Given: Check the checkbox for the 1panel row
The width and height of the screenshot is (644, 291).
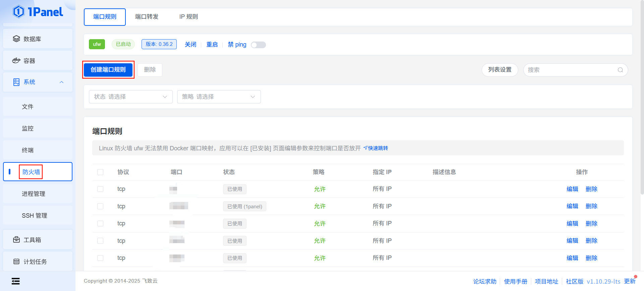Looking at the screenshot, I should pos(100,206).
